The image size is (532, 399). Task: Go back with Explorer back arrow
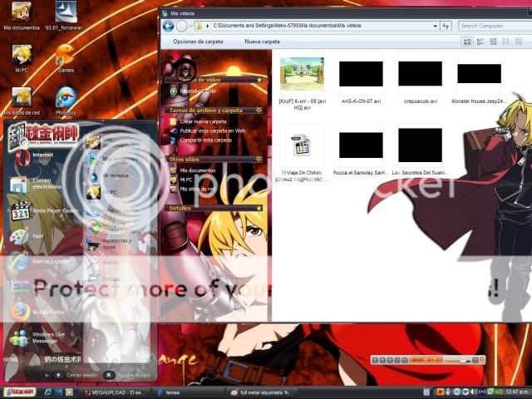[x=168, y=26]
